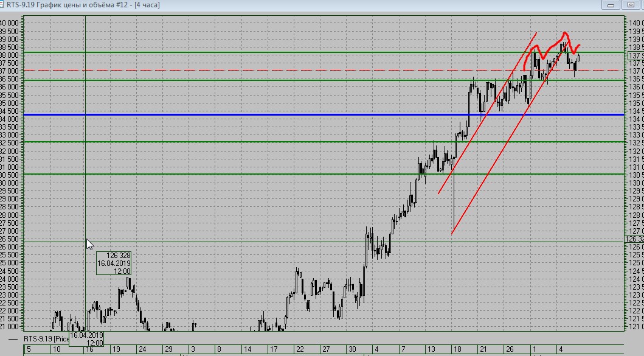Select the upper red trend line
644x356 pixels.
[488, 113]
